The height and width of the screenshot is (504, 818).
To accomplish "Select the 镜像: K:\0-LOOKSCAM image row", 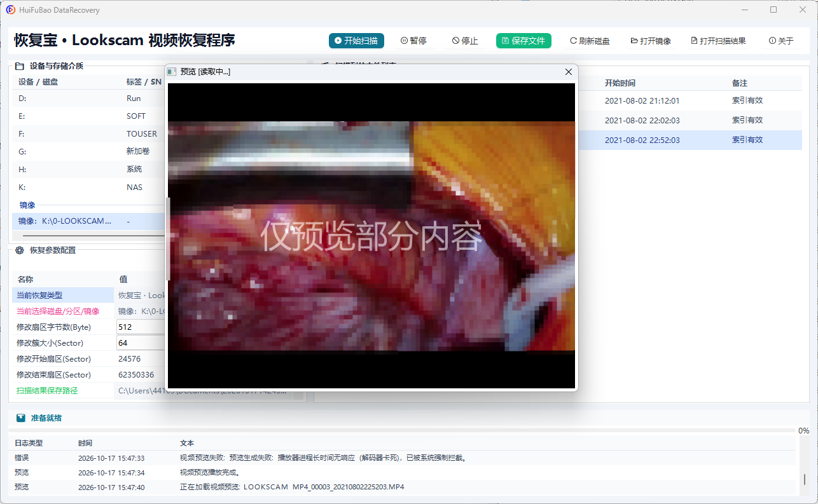I will [x=88, y=221].
